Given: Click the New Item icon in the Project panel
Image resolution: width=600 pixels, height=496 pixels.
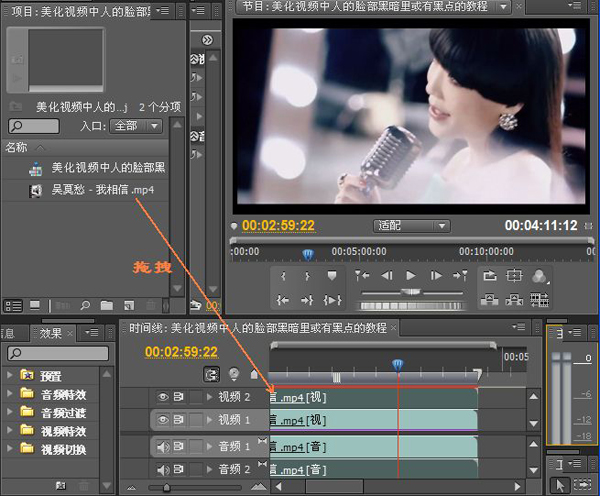Looking at the screenshot, I should [x=129, y=305].
